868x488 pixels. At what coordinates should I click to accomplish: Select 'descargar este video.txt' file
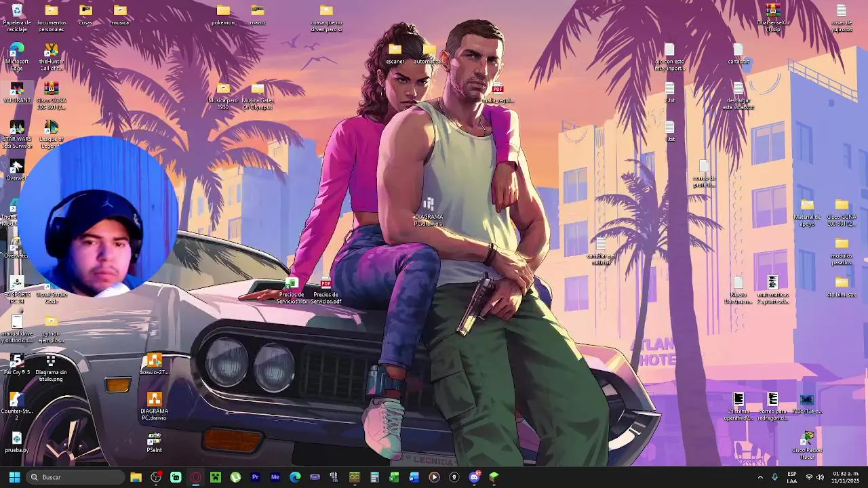738,96
